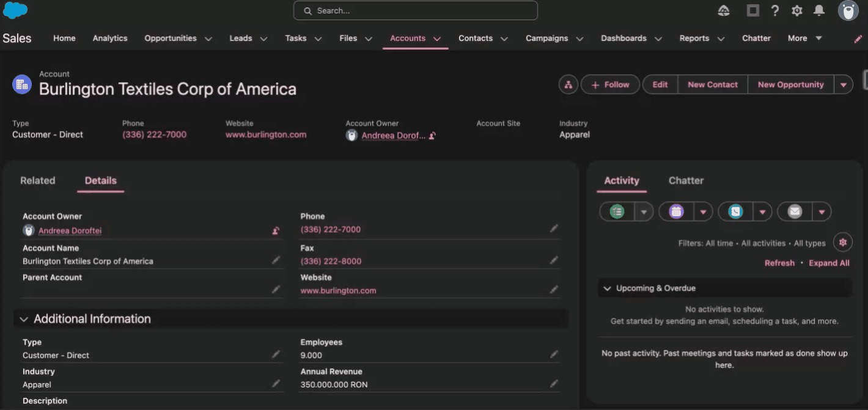The width and height of the screenshot is (868, 410).
Task: Edit the Burlington Textiles account record
Action: (660, 84)
